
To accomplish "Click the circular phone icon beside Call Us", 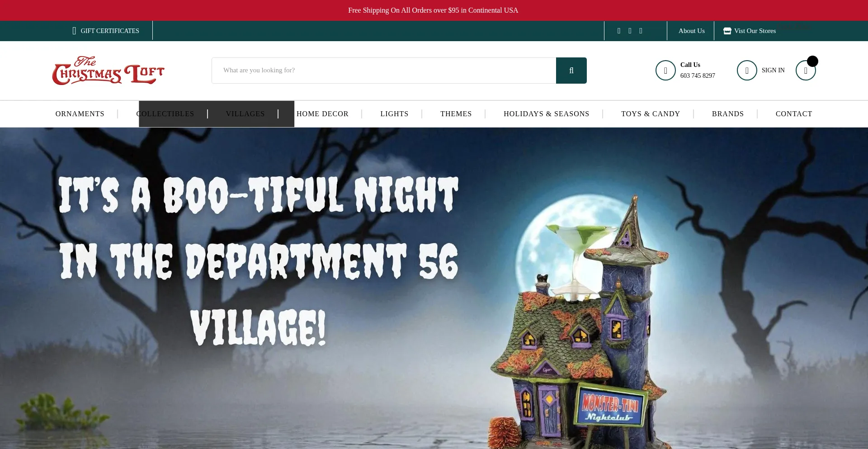I will point(665,71).
